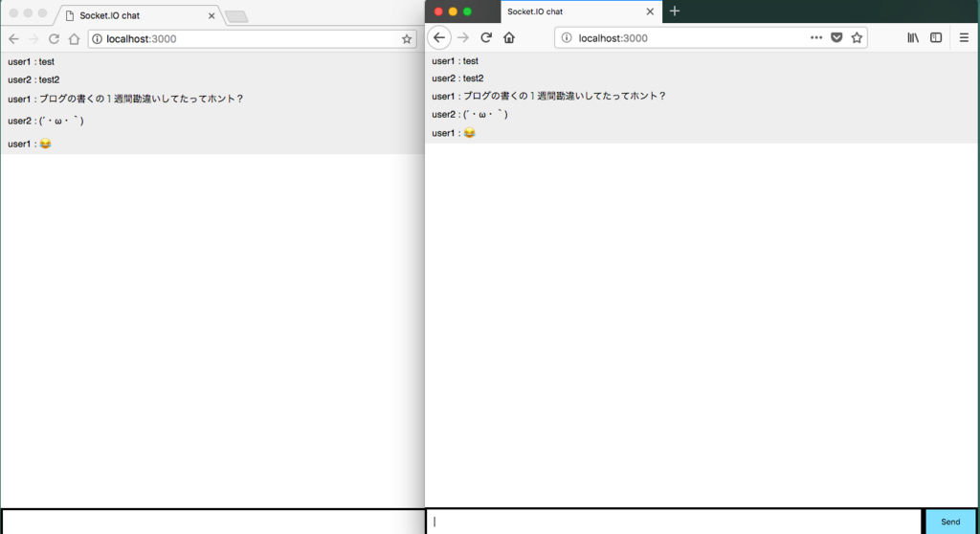Focus the message input field in the Firefox chat

[x=674, y=522]
